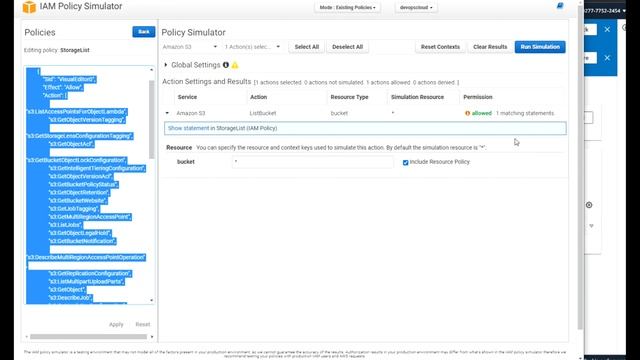Viewport: 640px width, 360px height.
Task: Click the Back button in Policies panel
Action: [144, 31]
